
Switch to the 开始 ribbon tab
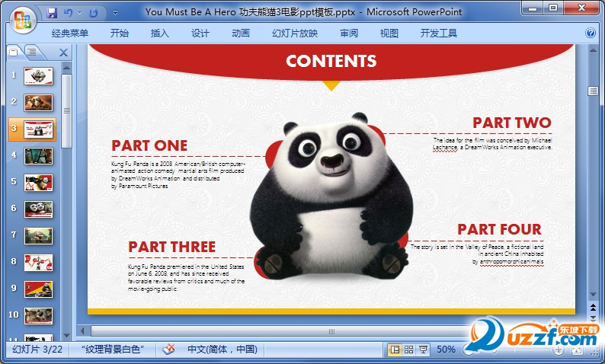click(x=119, y=34)
